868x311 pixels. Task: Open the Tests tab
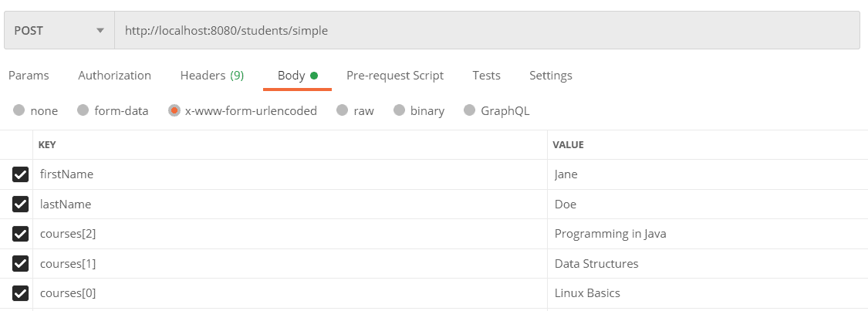pos(486,76)
